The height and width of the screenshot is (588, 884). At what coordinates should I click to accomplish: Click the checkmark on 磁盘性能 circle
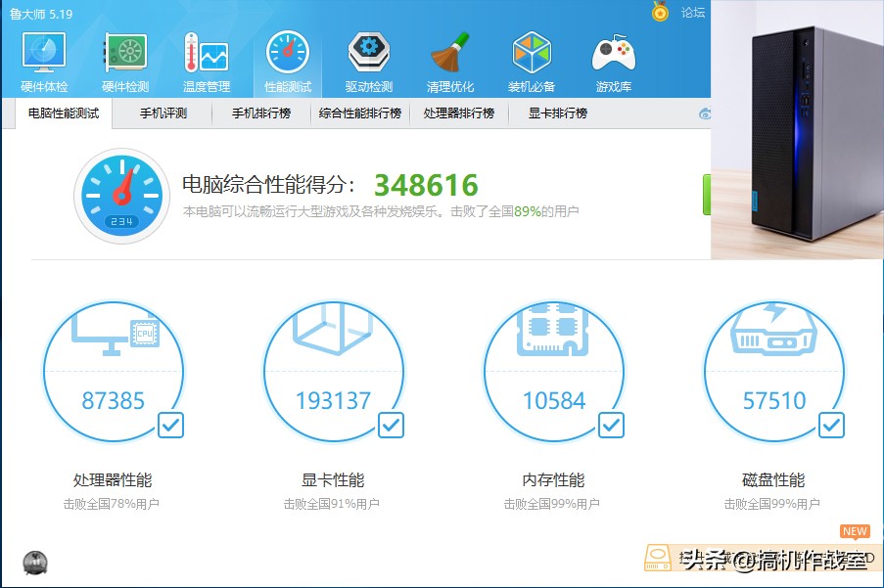click(x=830, y=425)
